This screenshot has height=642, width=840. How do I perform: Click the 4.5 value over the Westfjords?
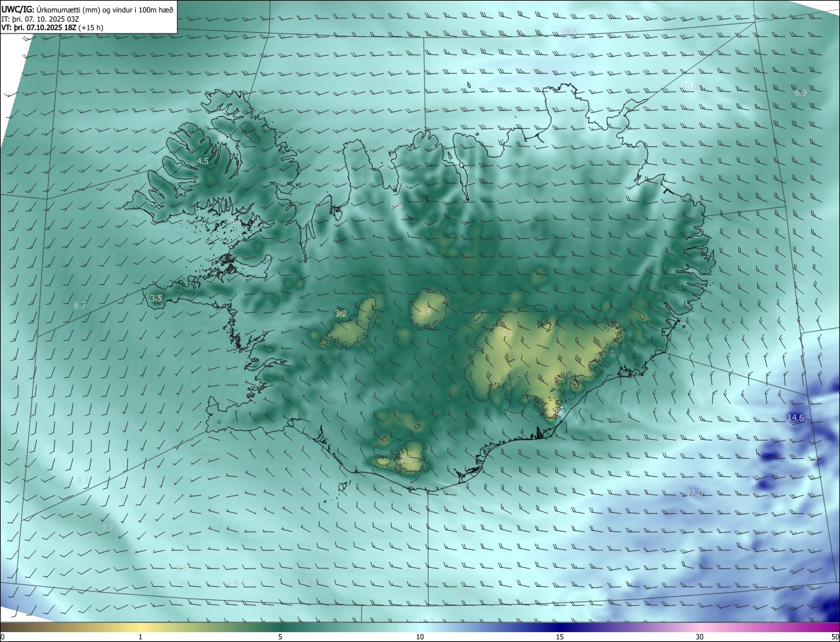click(203, 161)
